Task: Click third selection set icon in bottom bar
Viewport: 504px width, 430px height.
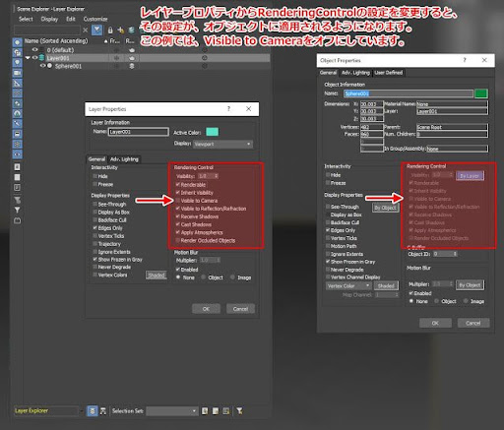Action: point(226,411)
